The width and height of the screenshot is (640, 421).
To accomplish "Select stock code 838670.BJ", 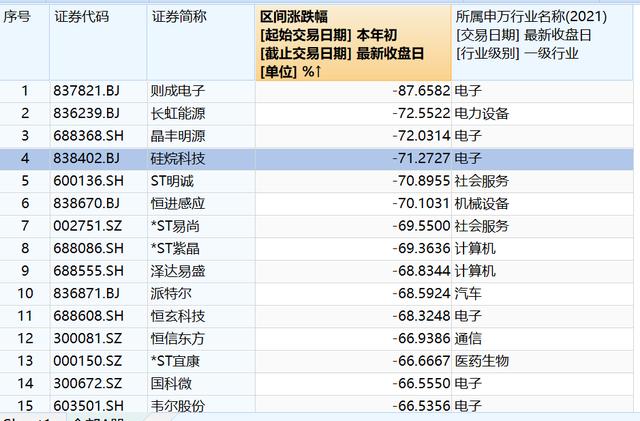I will (87, 203).
